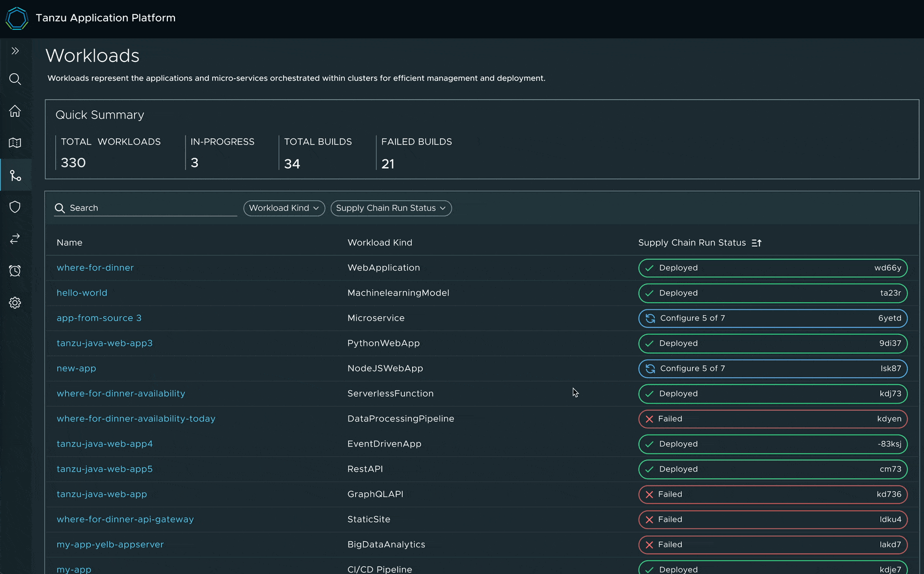Screen dimensions: 924x574
Task: Open the settings gear icon in sidebar
Action: (15, 303)
